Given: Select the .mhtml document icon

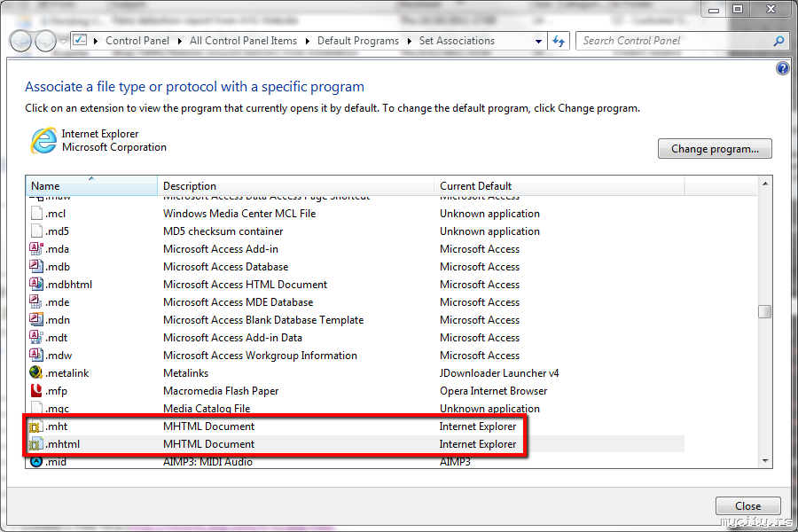Looking at the screenshot, I should click(35, 444).
